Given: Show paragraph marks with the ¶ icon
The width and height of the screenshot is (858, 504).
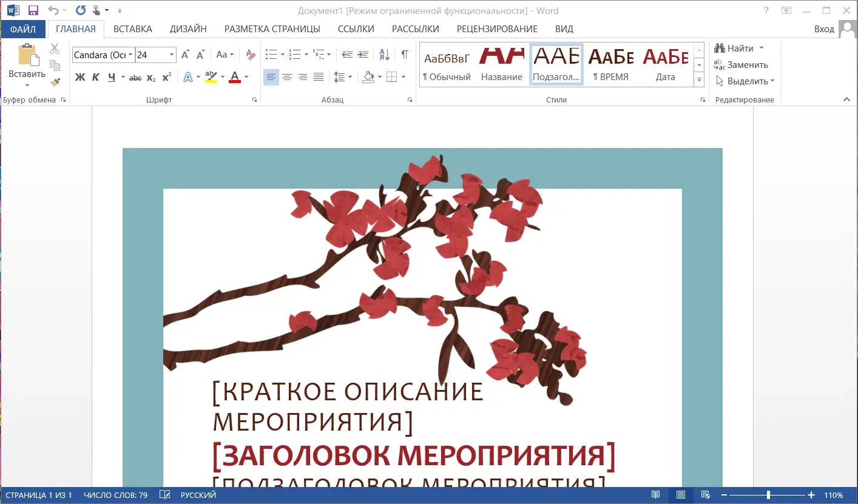Looking at the screenshot, I should click(404, 54).
